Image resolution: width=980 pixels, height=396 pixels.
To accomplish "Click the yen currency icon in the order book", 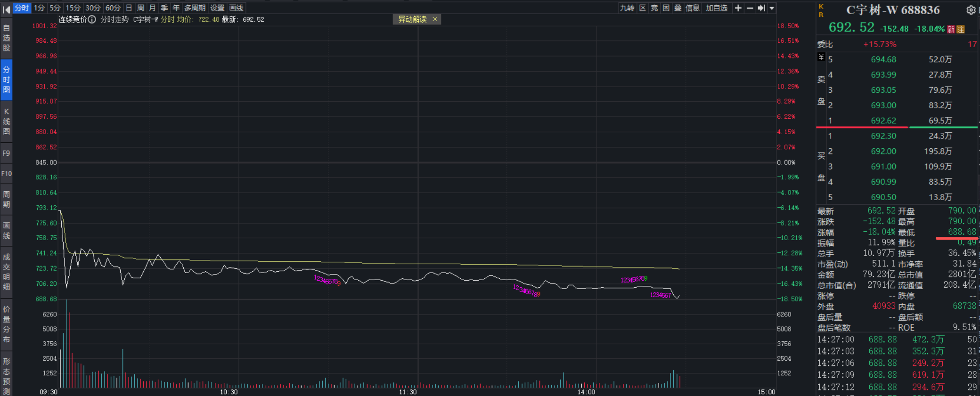I will pos(821,57).
